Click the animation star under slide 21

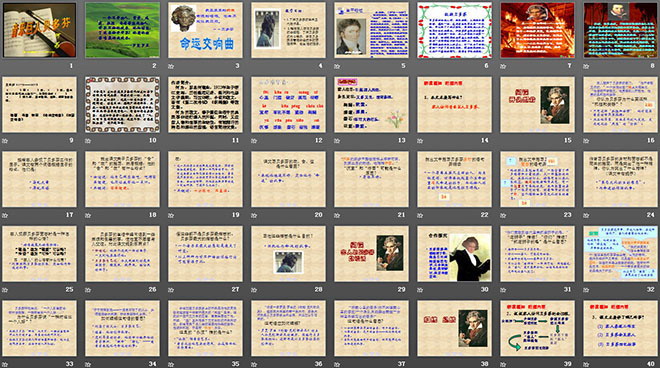click(x=337, y=215)
